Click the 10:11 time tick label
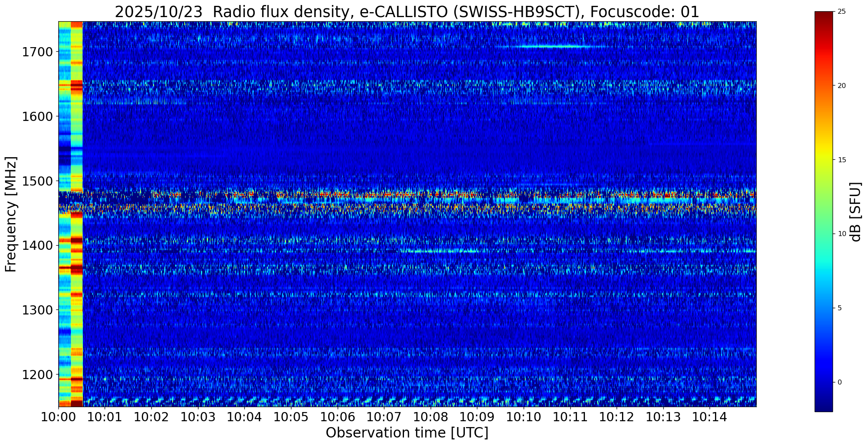Screen dimensions: 868x445 (x=570, y=417)
